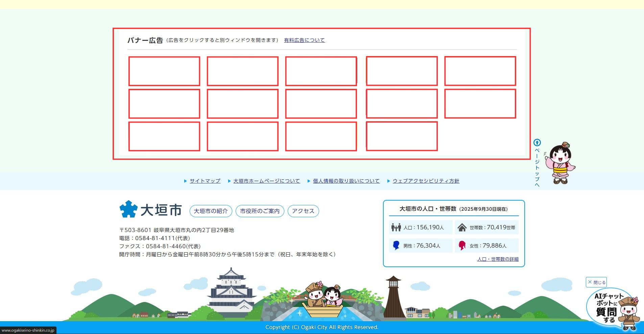Click the 大垣市 title text
644x334 pixels.
161,210
